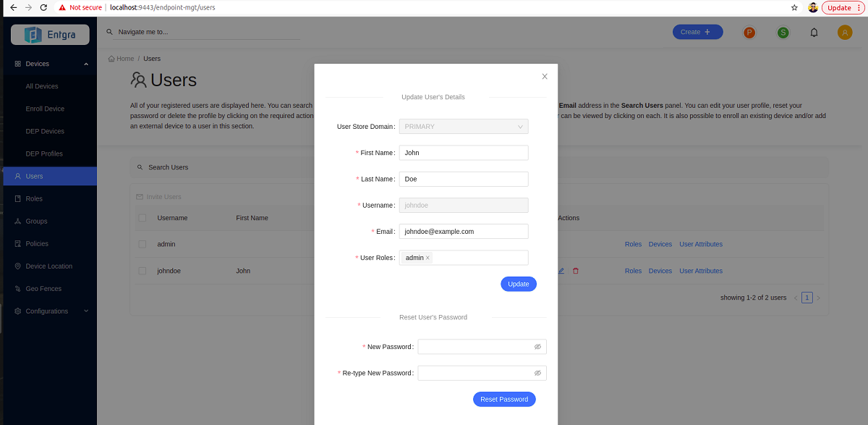Viewport: 868px width, 425px height.
Task: Open the User Store Domain dropdown
Action: click(x=464, y=127)
